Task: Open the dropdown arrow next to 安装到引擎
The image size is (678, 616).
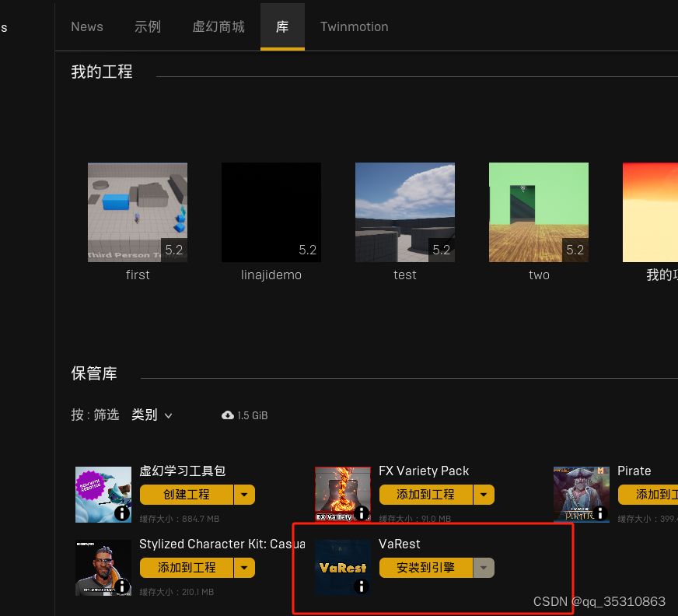Action: coord(484,568)
